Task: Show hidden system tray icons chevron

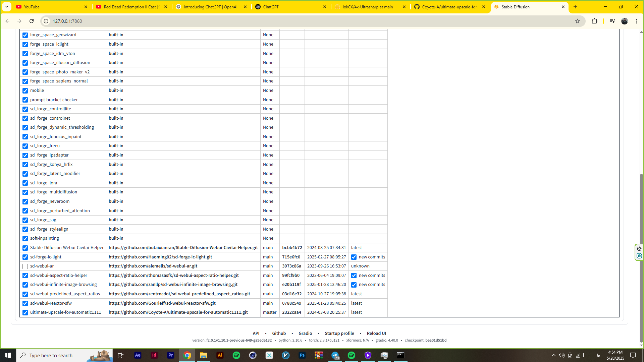Action: coord(553,355)
